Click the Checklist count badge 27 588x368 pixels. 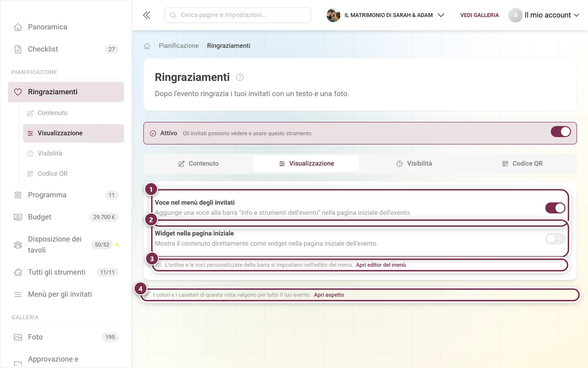click(112, 49)
